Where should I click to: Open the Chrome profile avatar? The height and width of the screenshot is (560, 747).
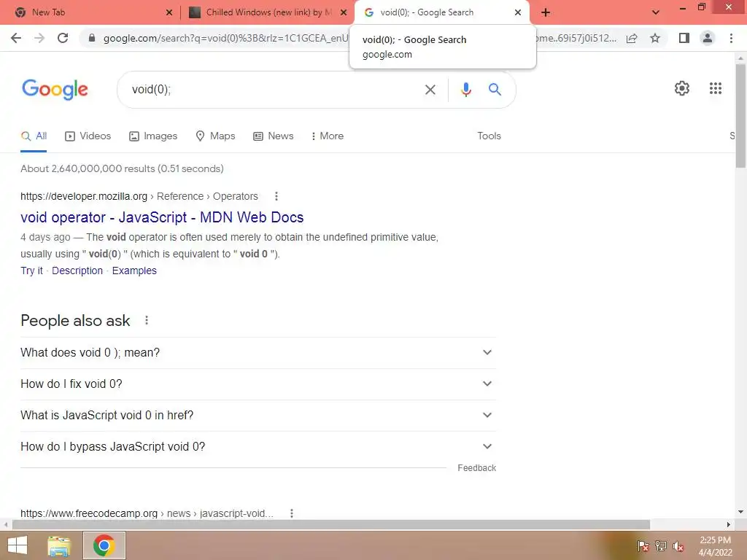click(x=708, y=38)
